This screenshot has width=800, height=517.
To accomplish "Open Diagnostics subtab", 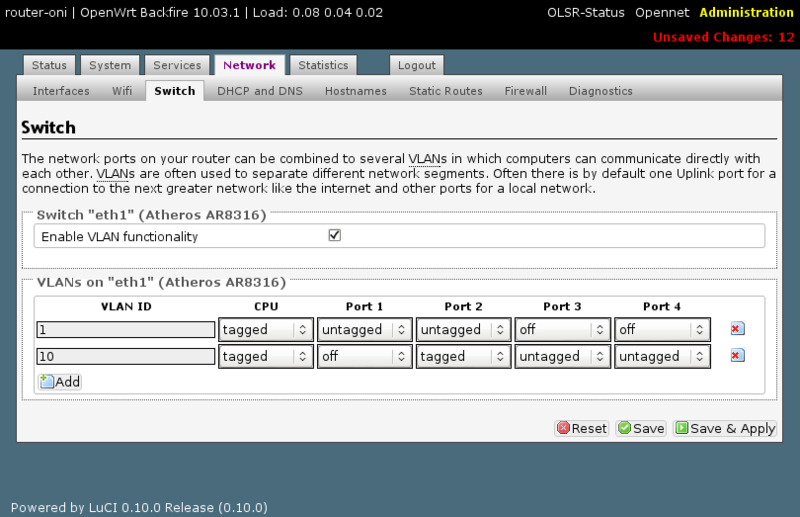I will [x=601, y=91].
